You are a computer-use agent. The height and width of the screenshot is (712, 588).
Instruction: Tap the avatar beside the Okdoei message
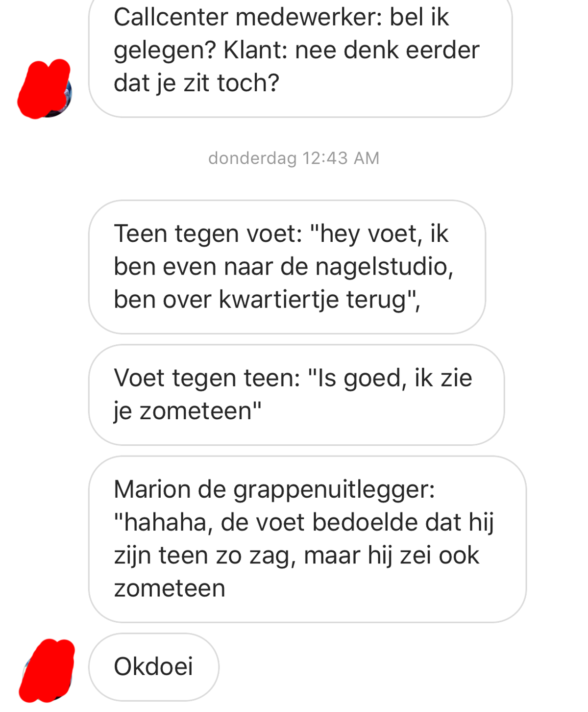(x=47, y=670)
